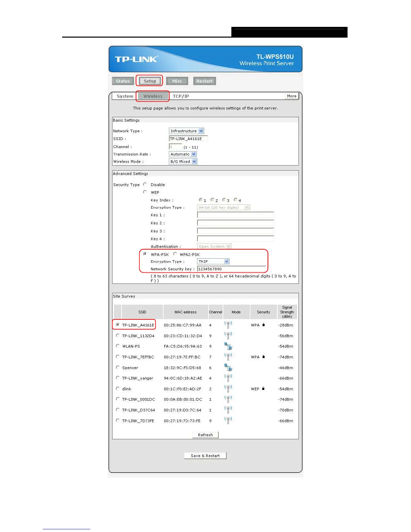Screen dimensions: 411x532
Task: Click the WPA lock icon for TP-LINK_7EFFBC
Action: (264, 357)
